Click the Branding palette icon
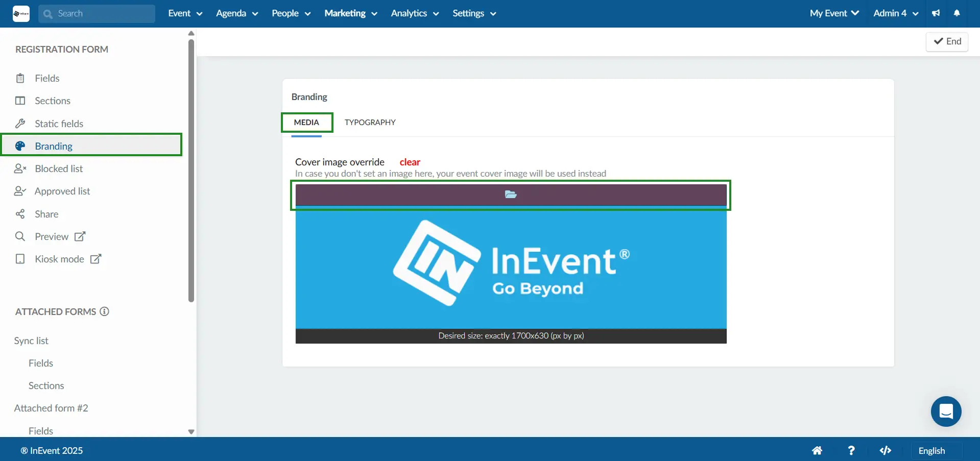This screenshot has height=461, width=980. pos(20,146)
